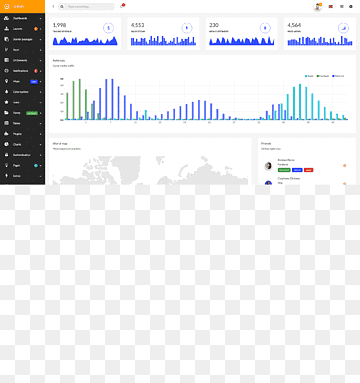Click the Charts clock icon in the sidebar
Viewport: 360px width, 383px height.
click(x=6, y=144)
